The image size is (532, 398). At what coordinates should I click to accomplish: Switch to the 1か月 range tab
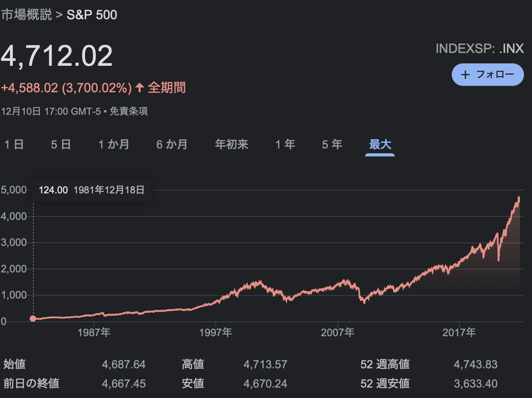click(114, 144)
